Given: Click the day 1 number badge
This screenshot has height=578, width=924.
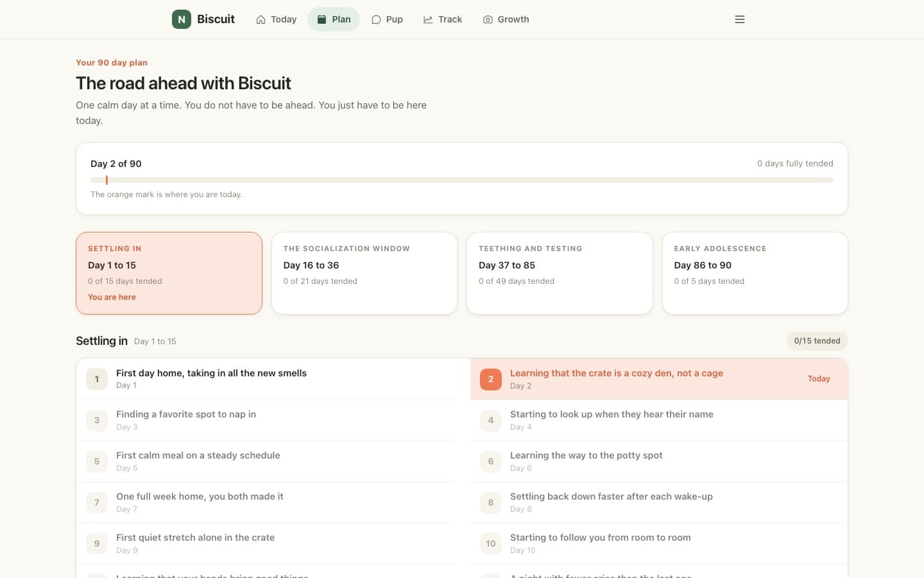Looking at the screenshot, I should coord(97,379).
